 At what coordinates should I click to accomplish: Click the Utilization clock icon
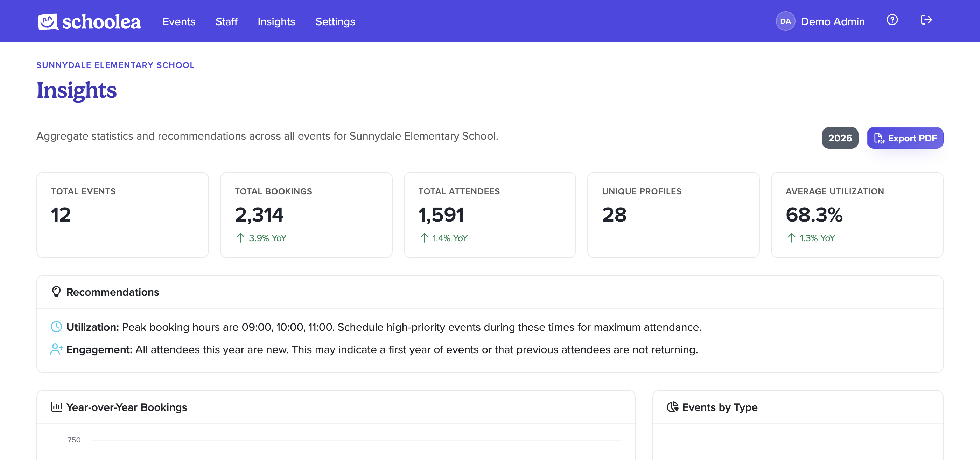56,327
